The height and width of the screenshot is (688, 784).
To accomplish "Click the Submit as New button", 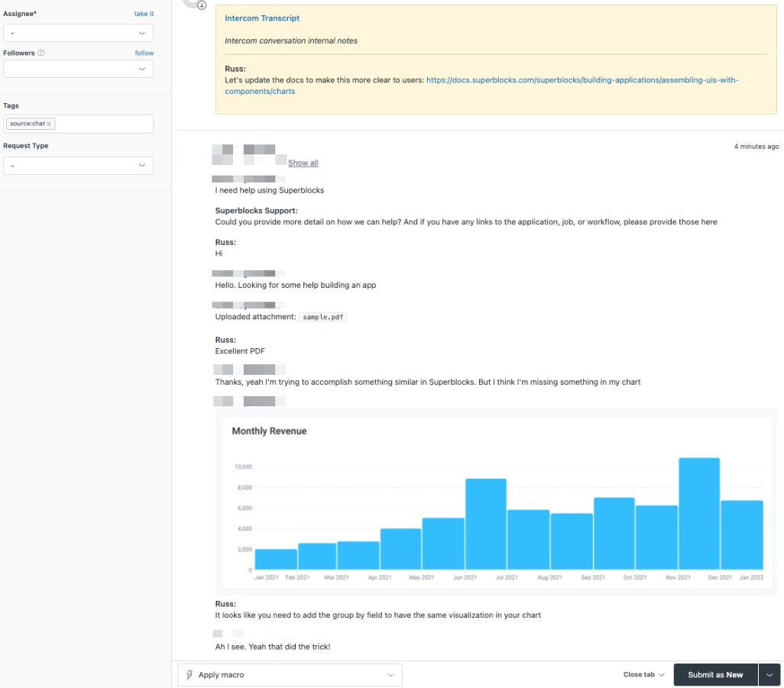I will 715,674.
